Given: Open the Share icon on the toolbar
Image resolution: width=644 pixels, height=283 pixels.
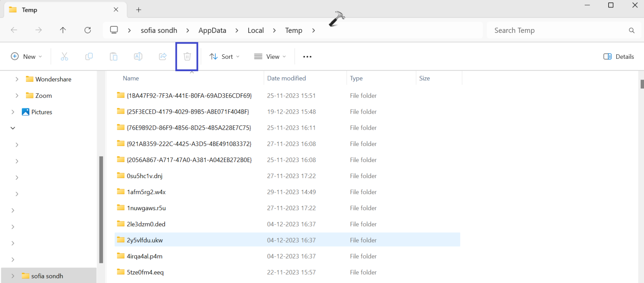Looking at the screenshot, I should 162,56.
